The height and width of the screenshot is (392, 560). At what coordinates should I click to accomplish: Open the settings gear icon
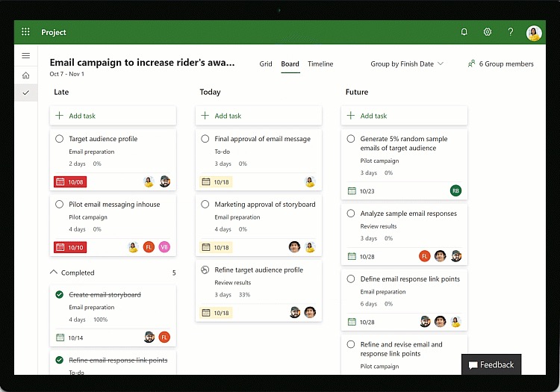click(488, 32)
